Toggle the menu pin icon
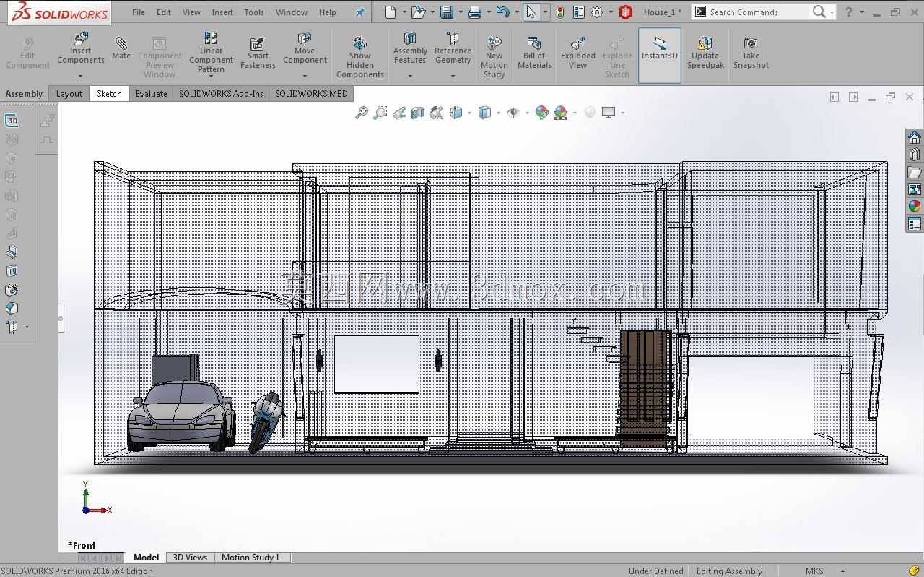 coord(359,12)
